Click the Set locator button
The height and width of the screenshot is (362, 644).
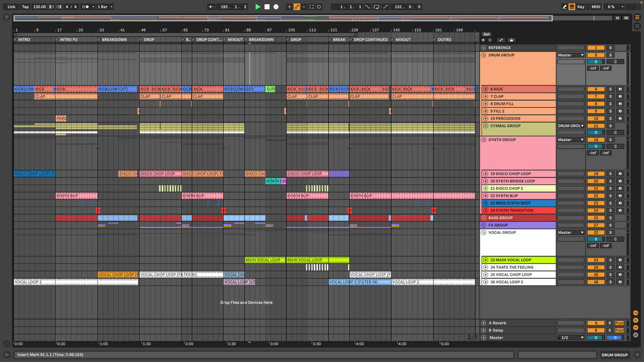486,34
